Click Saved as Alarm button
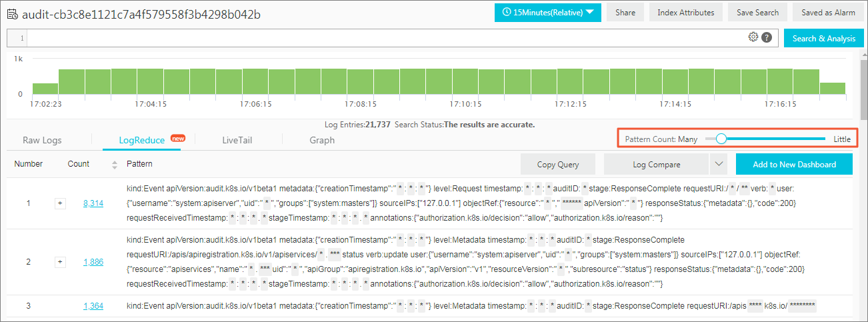The image size is (868, 322). (827, 12)
